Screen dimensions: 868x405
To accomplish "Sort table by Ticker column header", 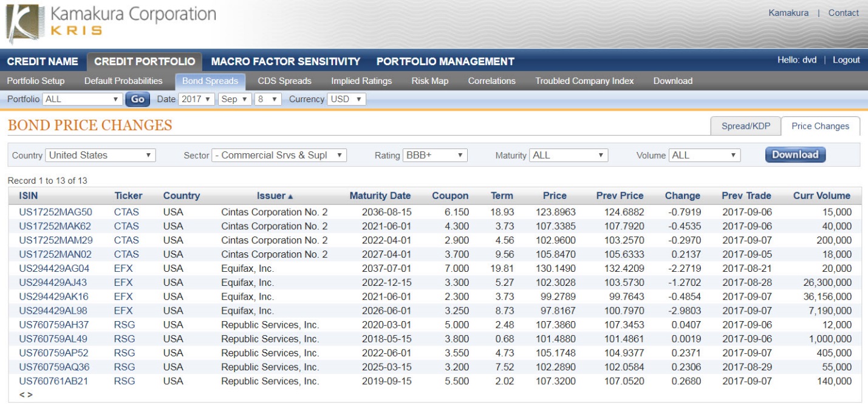I will pos(128,196).
